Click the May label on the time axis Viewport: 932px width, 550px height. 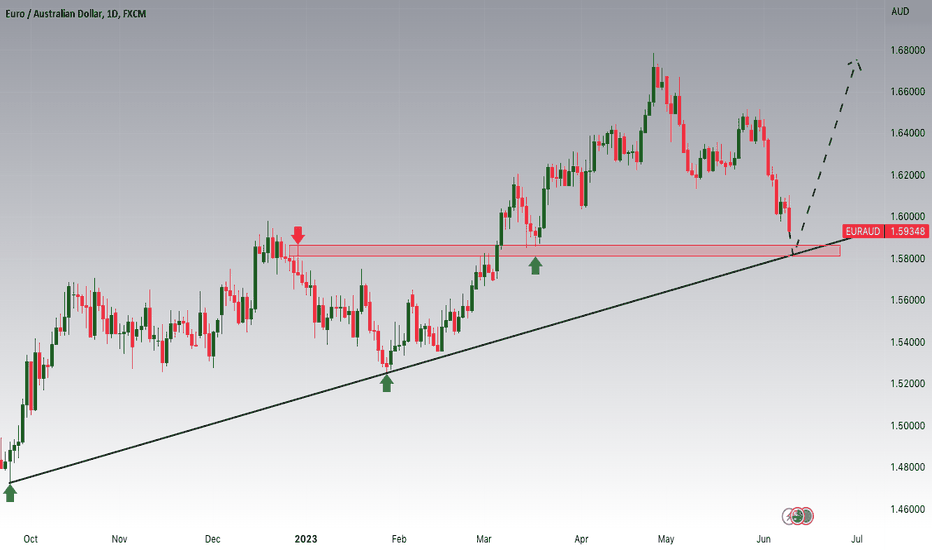click(x=666, y=539)
